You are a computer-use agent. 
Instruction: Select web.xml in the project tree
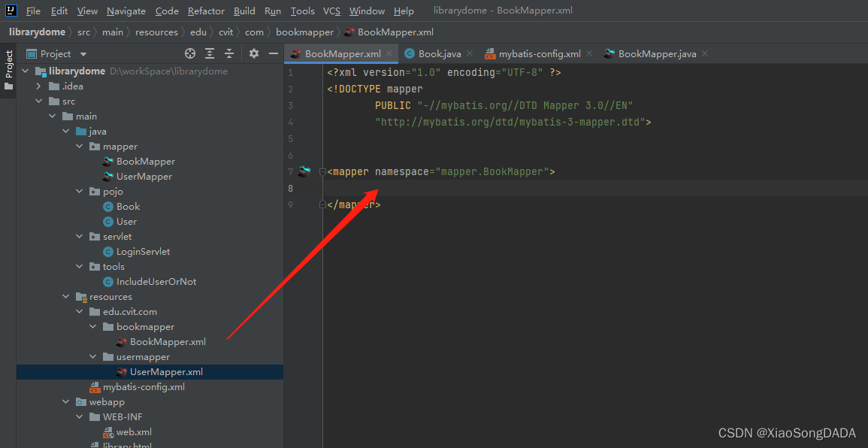click(134, 431)
